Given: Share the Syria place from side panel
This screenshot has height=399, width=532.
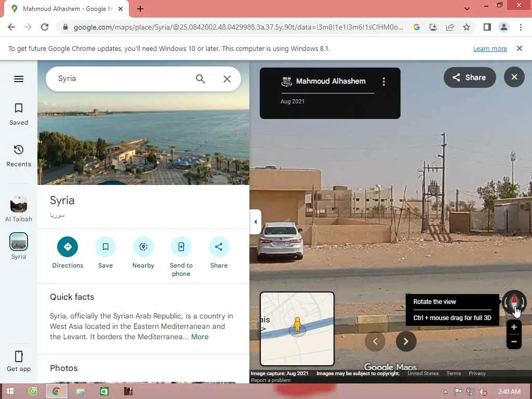Looking at the screenshot, I should (x=219, y=247).
